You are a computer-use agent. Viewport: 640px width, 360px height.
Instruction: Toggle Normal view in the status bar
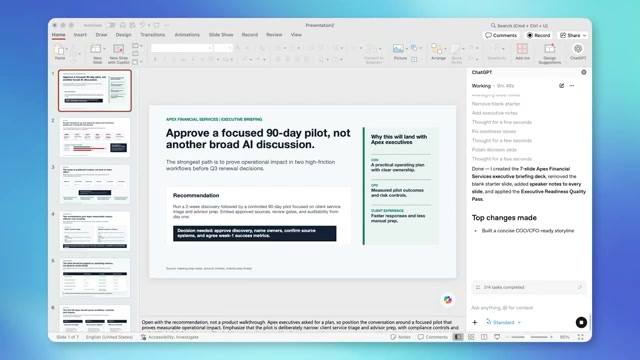pyautogui.click(x=458, y=337)
